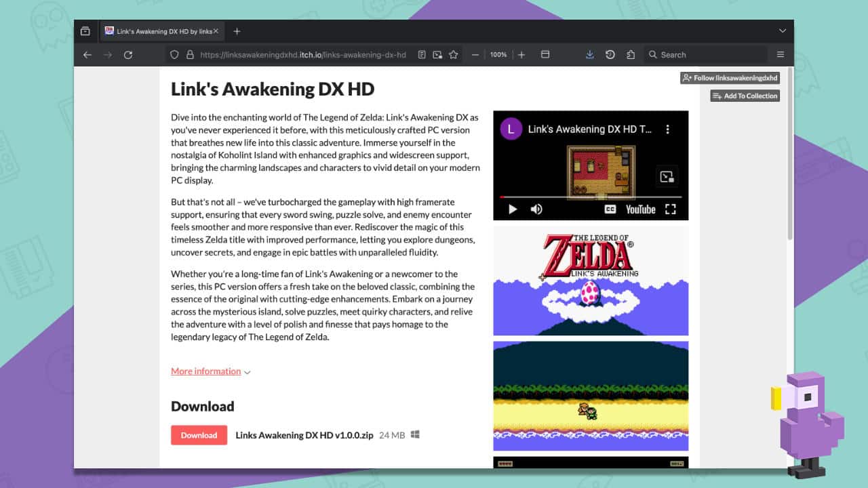Add game to collection

[x=745, y=96]
